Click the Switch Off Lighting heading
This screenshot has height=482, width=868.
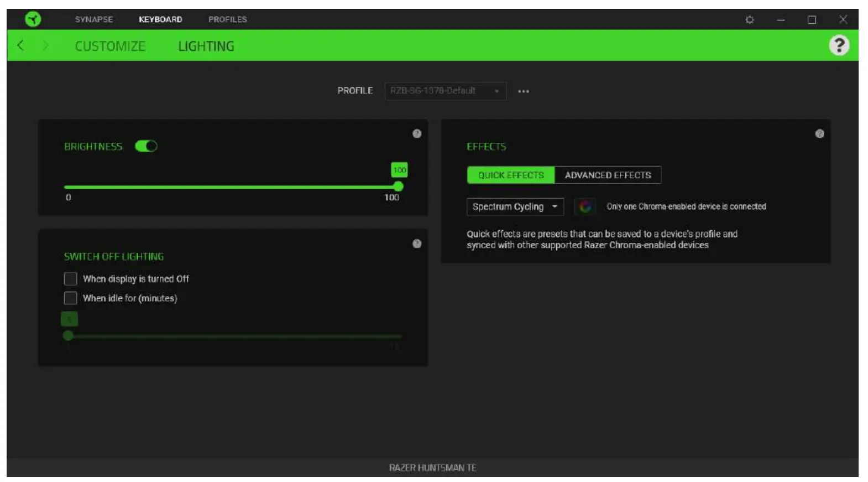tap(114, 257)
